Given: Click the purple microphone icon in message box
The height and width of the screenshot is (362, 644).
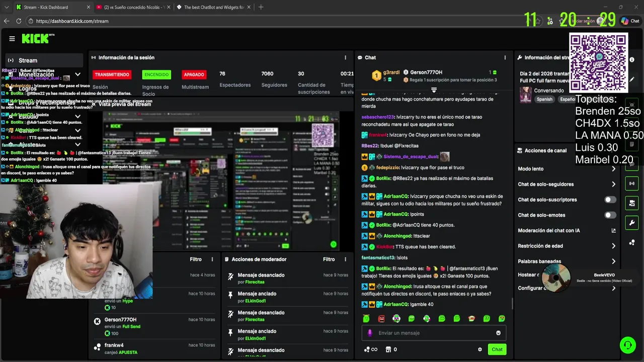Looking at the screenshot, I should 370,333.
